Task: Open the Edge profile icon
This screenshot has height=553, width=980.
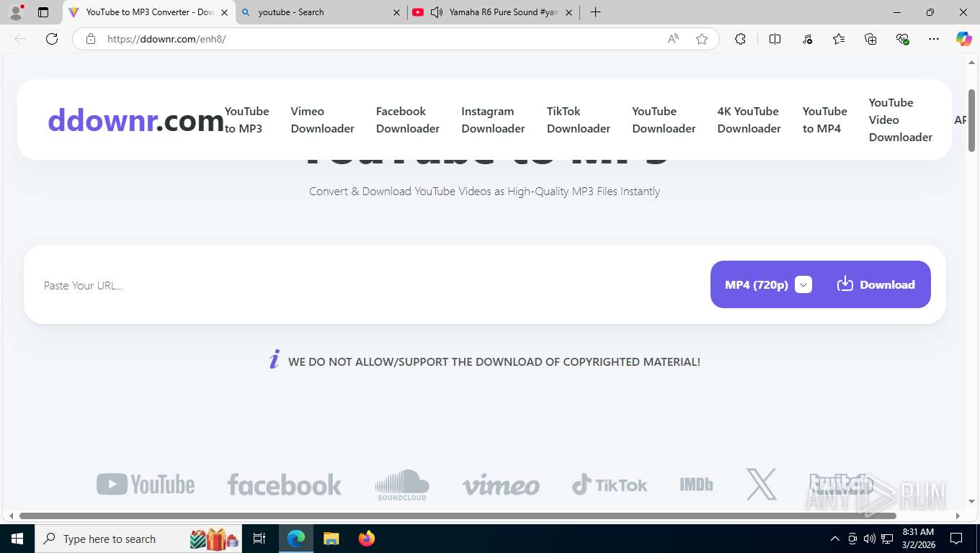Action: [16, 12]
